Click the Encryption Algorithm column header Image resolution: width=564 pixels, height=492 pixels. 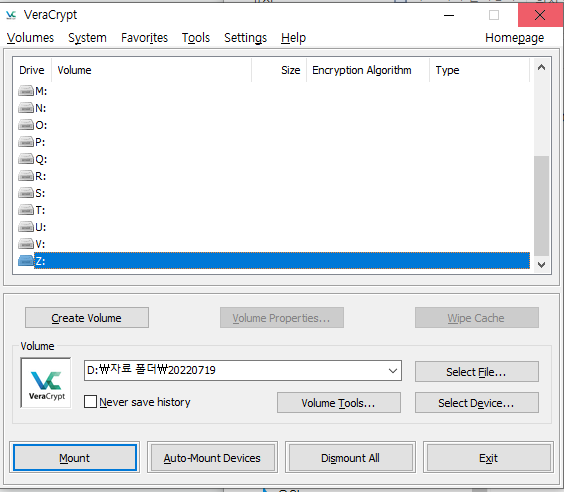click(x=368, y=70)
